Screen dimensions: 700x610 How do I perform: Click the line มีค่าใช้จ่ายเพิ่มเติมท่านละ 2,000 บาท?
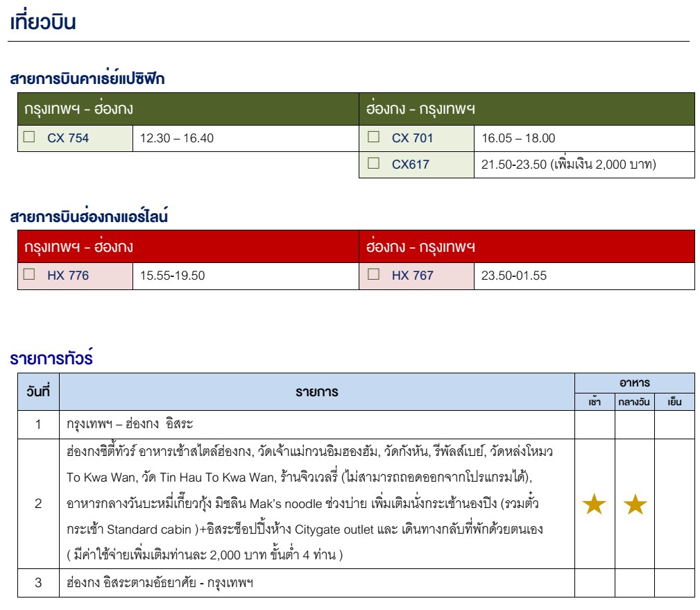[205, 554]
